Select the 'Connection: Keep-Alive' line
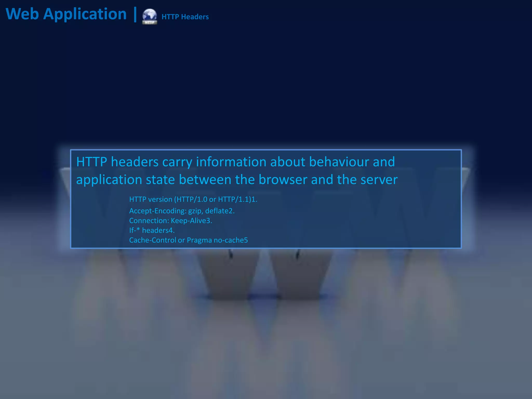This screenshot has height=399, width=532. (x=171, y=221)
